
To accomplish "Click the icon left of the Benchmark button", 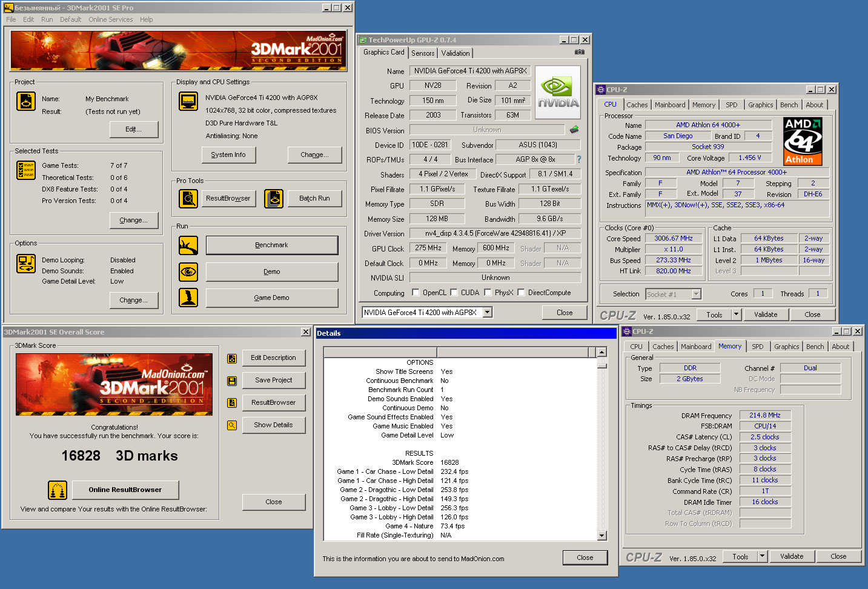I will (x=188, y=245).
